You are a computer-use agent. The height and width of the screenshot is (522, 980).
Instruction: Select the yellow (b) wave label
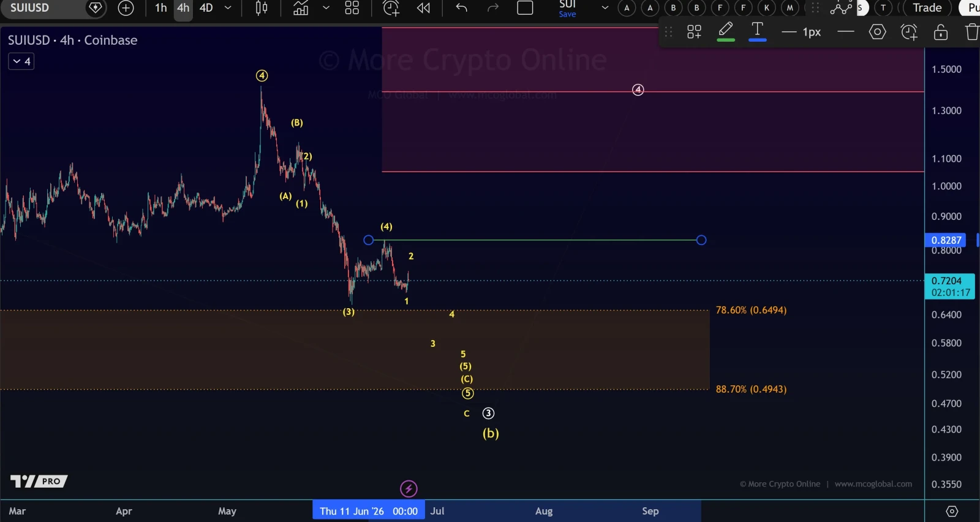pyautogui.click(x=491, y=433)
